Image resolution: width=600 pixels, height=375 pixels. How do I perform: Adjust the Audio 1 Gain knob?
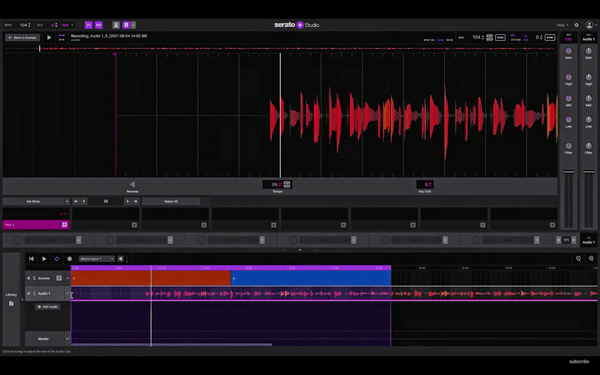tap(589, 51)
